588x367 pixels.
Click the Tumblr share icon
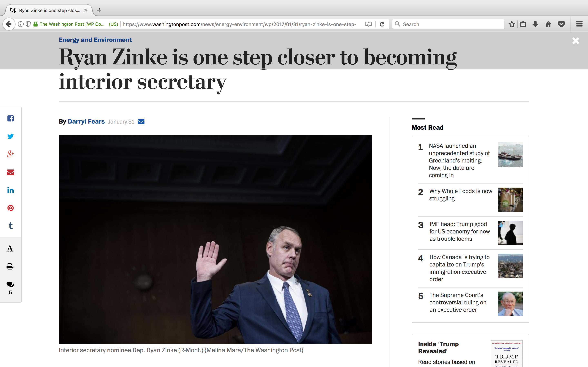pyautogui.click(x=11, y=225)
